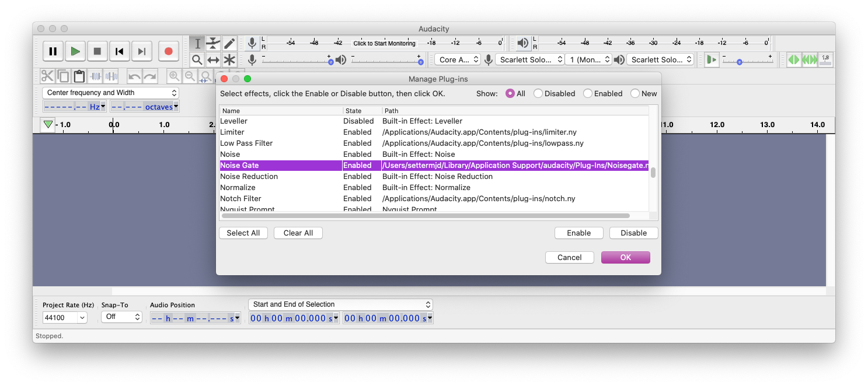The image size is (868, 386).
Task: Open Center frequency and Width dropdown
Action: (x=110, y=93)
